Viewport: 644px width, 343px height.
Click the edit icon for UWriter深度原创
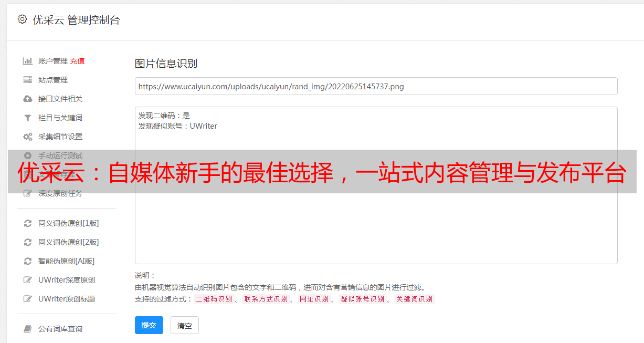pos(28,280)
